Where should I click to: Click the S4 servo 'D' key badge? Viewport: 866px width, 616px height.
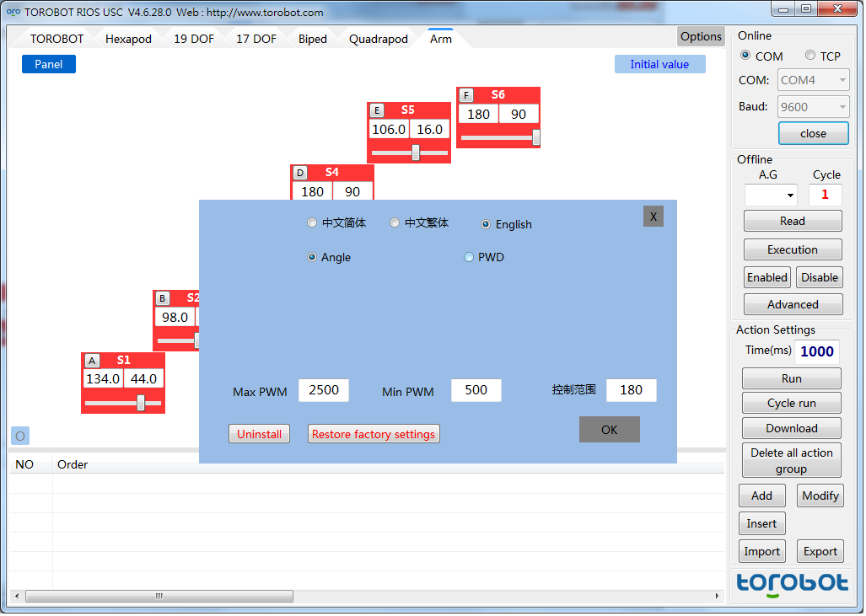pos(299,174)
